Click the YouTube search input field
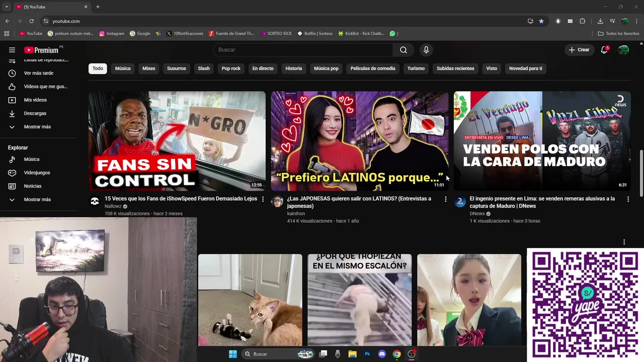The width and height of the screenshot is (644, 362). (303, 50)
